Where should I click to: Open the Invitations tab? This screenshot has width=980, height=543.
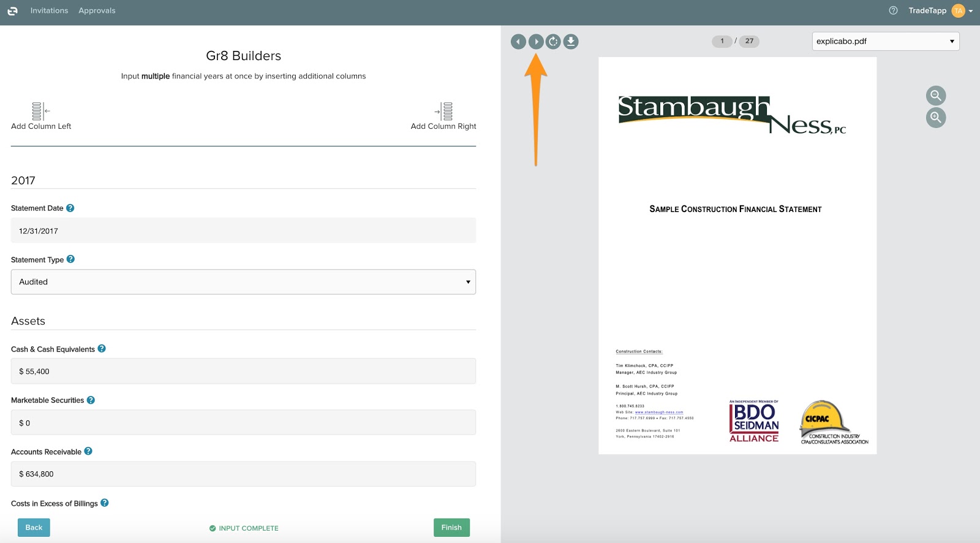[49, 10]
